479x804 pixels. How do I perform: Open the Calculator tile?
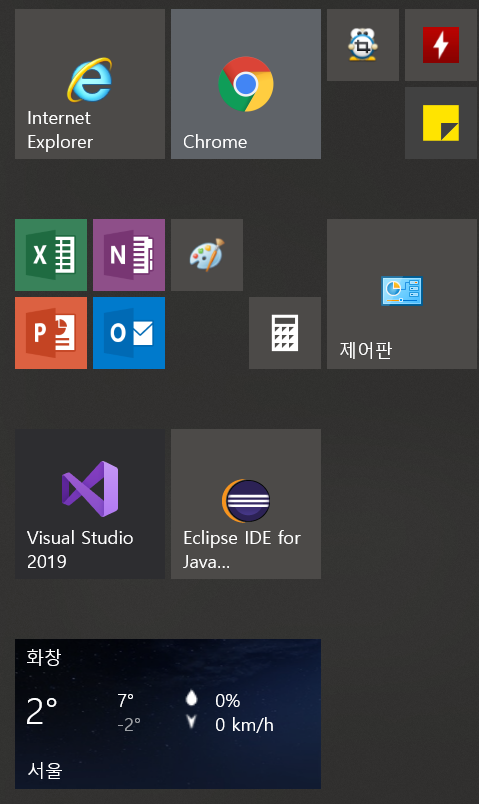click(x=285, y=333)
